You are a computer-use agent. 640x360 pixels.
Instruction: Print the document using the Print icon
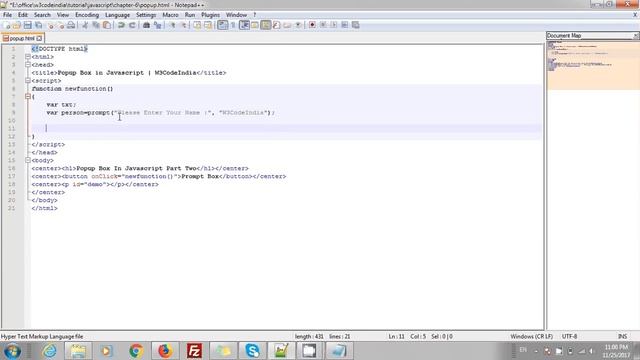[71, 25]
